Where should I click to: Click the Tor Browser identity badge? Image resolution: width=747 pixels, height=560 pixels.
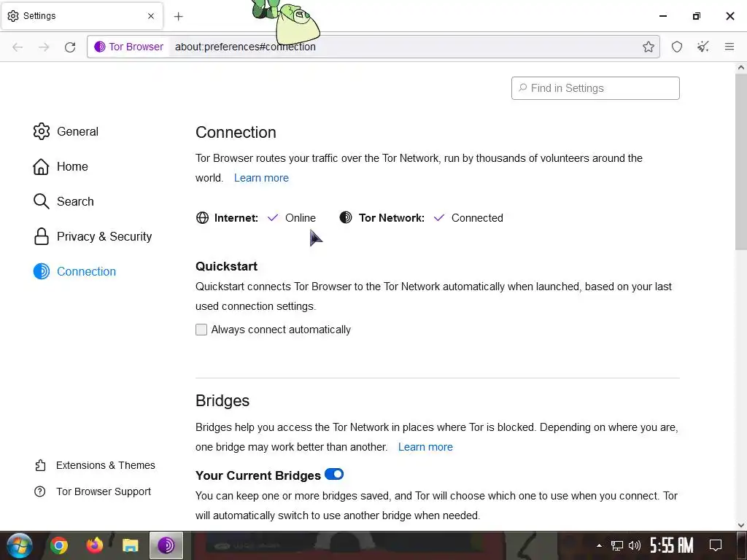click(128, 47)
